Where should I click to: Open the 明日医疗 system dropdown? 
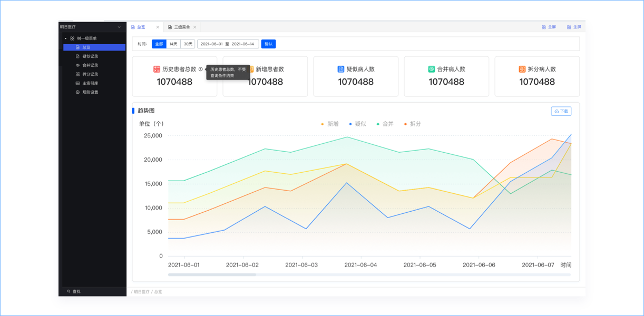(92, 27)
